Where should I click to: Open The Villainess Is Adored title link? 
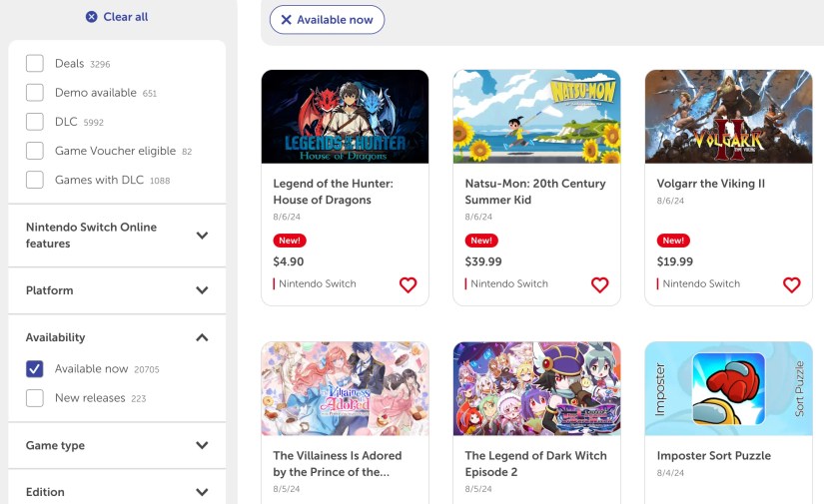pos(338,463)
